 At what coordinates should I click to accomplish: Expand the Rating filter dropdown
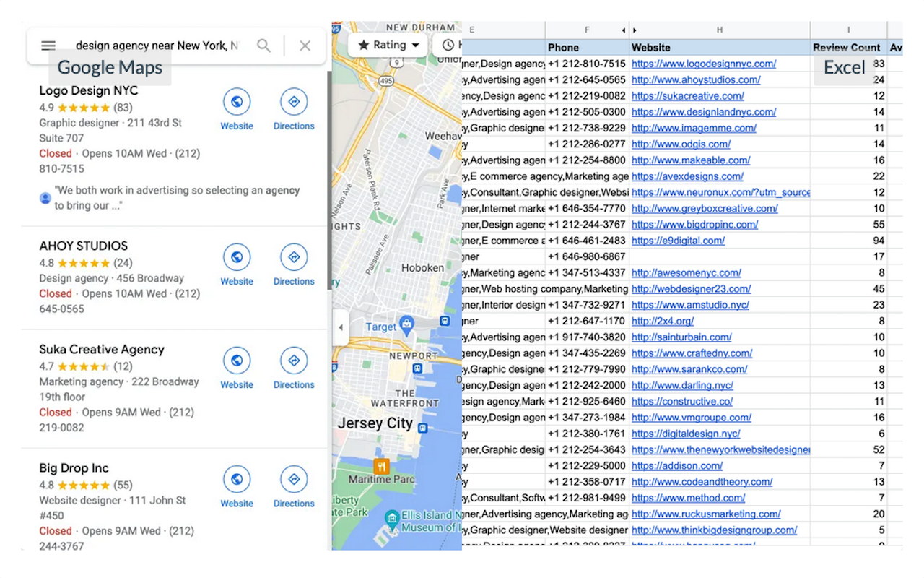389,45
